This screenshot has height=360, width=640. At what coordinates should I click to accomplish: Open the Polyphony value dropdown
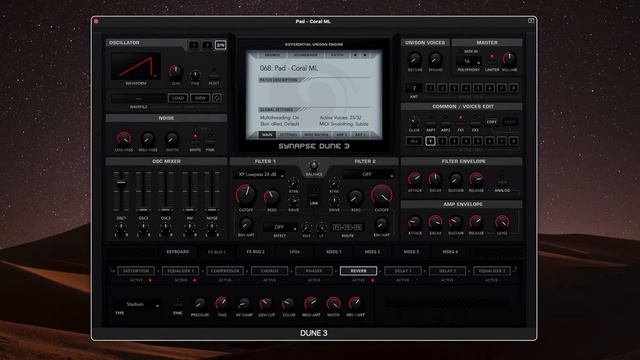[x=469, y=61]
